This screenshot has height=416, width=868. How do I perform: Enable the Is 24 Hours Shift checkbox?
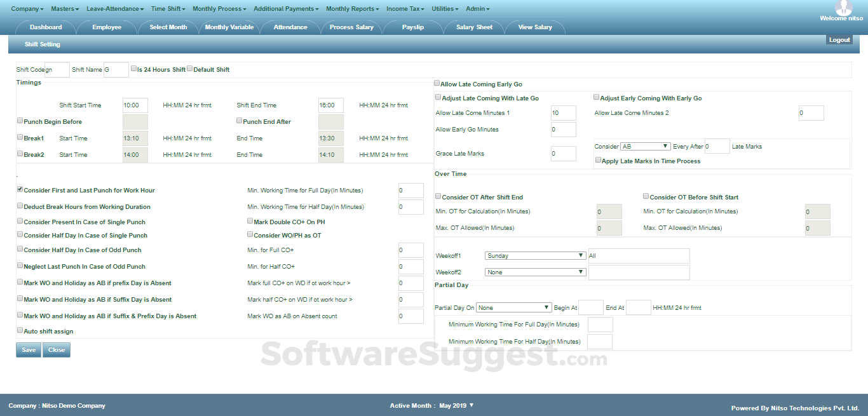[x=133, y=67]
